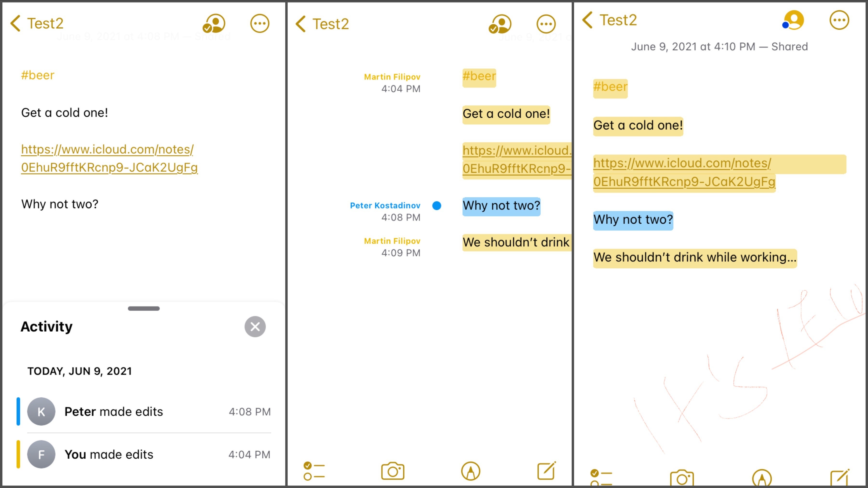The image size is (868, 488).
Task: Tap the camera icon to add photo
Action: point(392,471)
